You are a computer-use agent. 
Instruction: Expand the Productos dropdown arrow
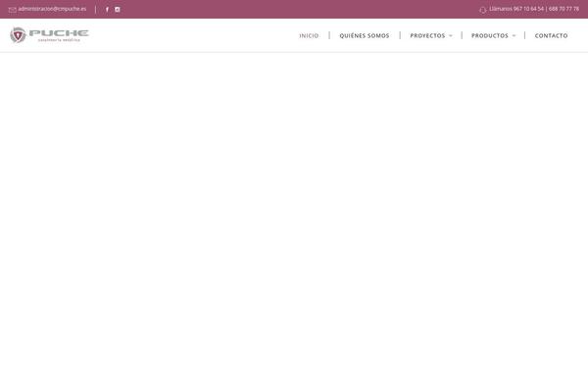coord(514,35)
